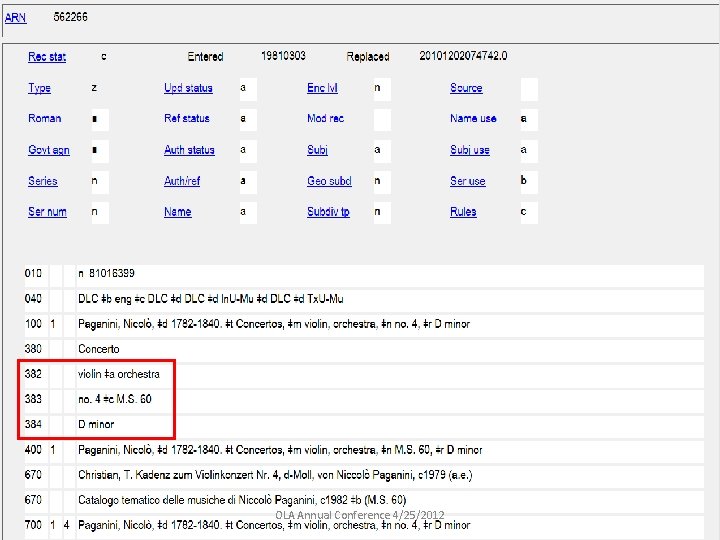
Task: Click the Replaced timestamp 20101202074742.0
Action: 463,56
